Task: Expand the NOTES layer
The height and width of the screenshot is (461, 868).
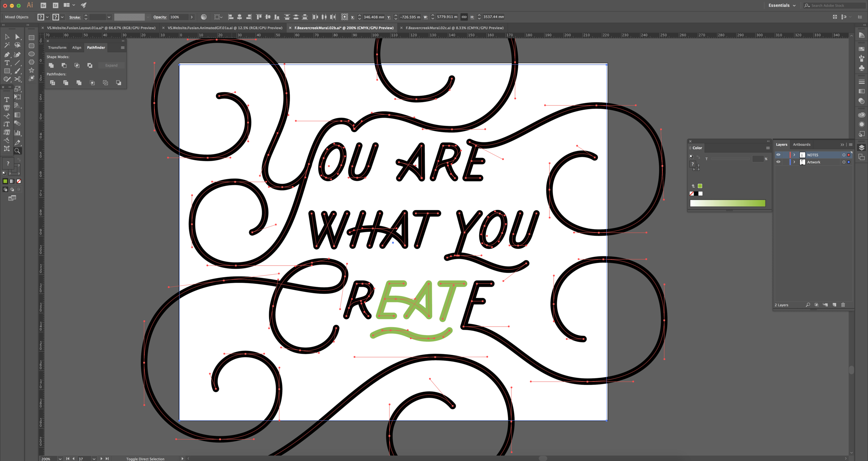Action: [x=794, y=155]
